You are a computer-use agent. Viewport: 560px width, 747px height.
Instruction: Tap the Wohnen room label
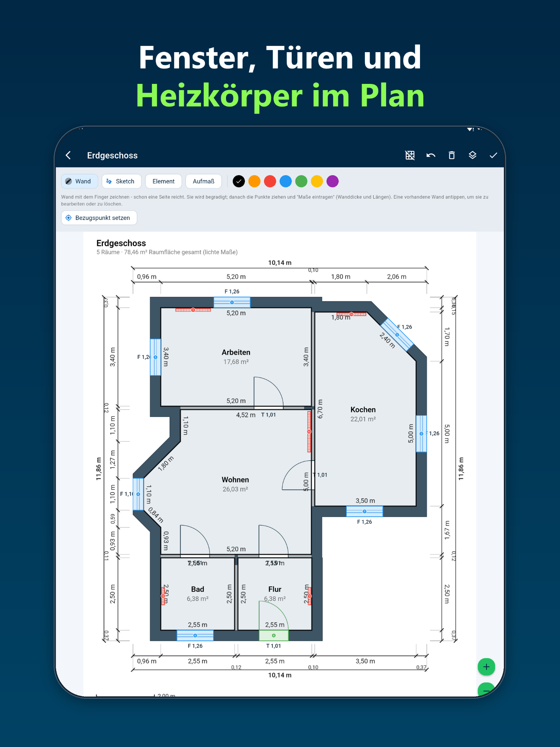click(x=236, y=480)
